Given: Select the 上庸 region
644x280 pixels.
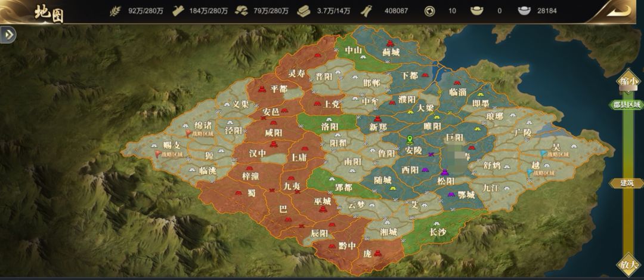Looking at the screenshot, I should click(x=299, y=158).
